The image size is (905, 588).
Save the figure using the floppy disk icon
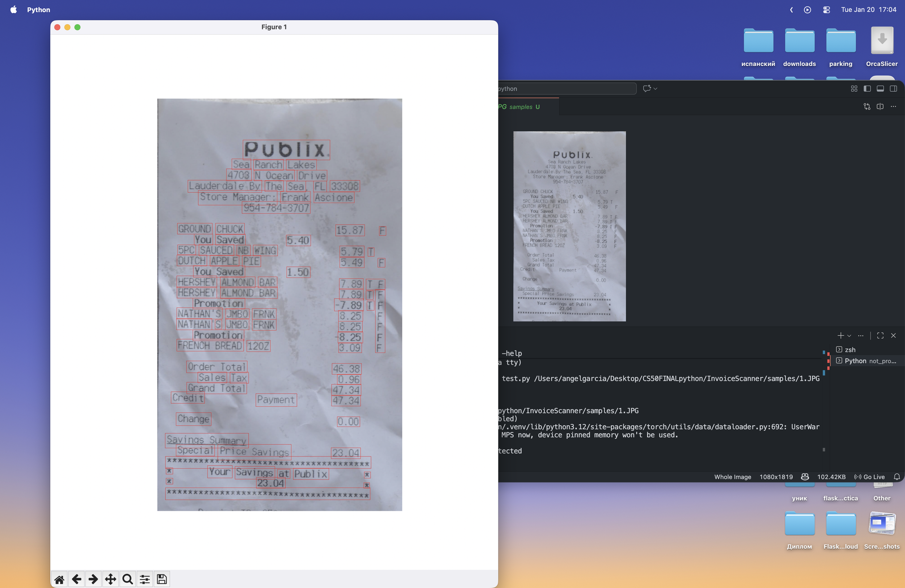(161, 579)
